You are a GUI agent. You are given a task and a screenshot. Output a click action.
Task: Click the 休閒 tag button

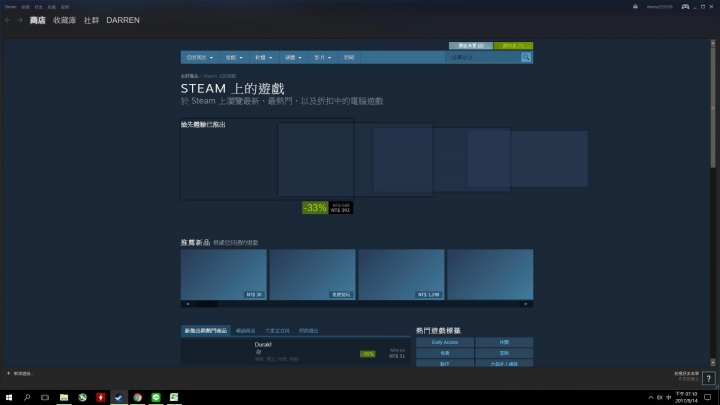click(x=504, y=342)
